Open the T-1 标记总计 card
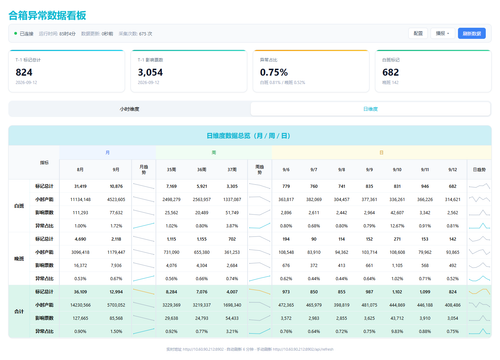 pyautogui.click(x=67, y=71)
